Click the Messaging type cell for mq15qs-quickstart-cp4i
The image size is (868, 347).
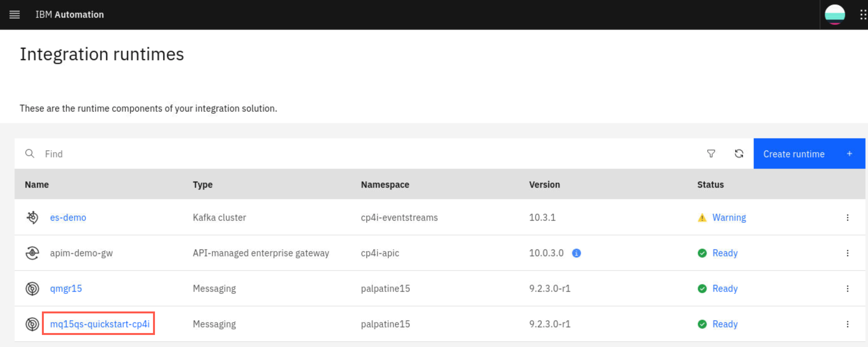click(x=214, y=324)
